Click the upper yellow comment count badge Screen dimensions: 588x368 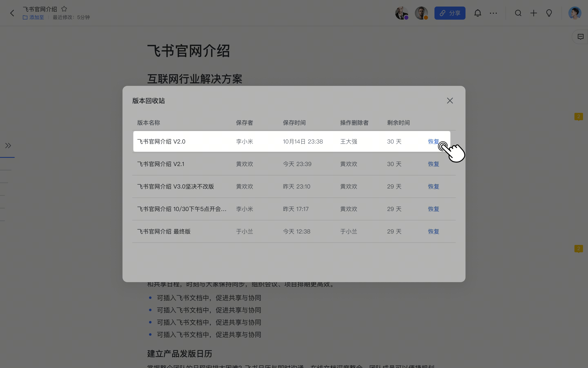click(579, 117)
